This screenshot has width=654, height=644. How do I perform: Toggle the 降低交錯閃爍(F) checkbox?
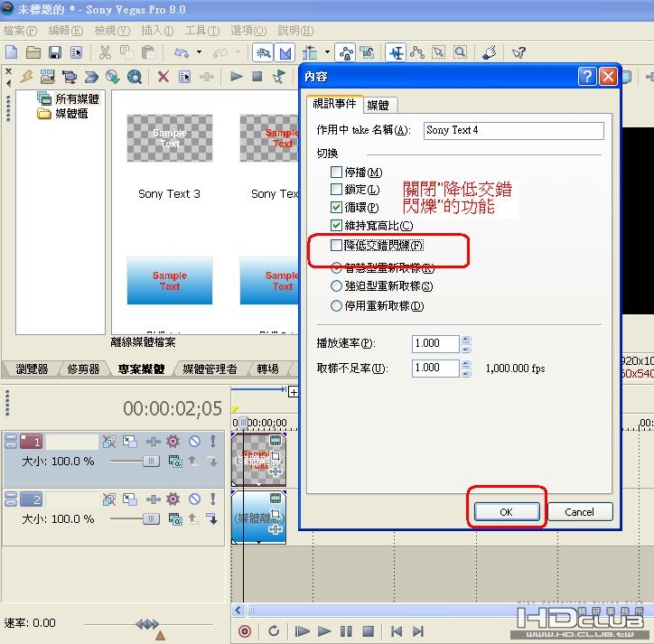point(336,246)
